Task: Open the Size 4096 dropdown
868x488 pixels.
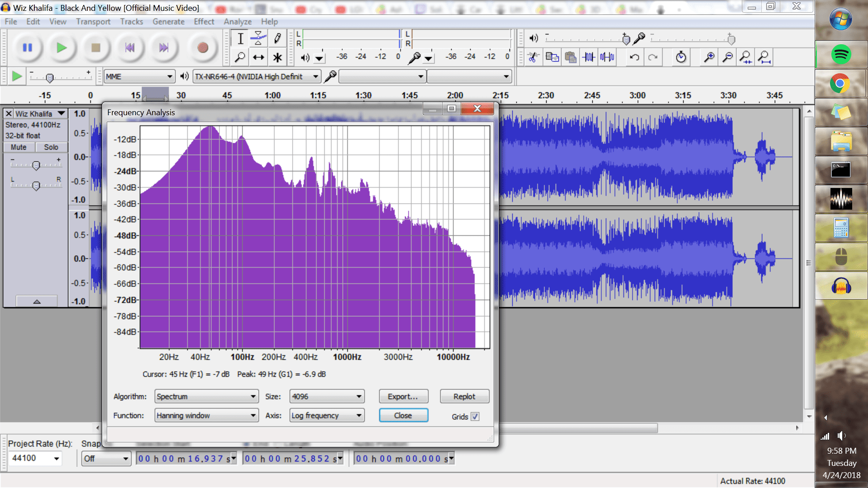Action: point(327,396)
